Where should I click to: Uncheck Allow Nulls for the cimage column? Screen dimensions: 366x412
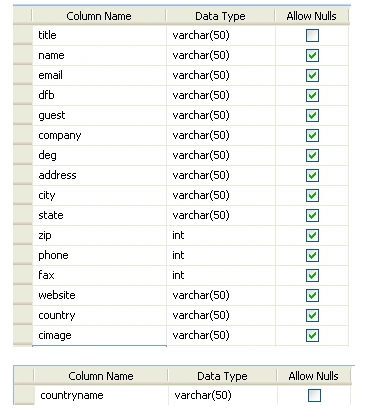(x=312, y=335)
